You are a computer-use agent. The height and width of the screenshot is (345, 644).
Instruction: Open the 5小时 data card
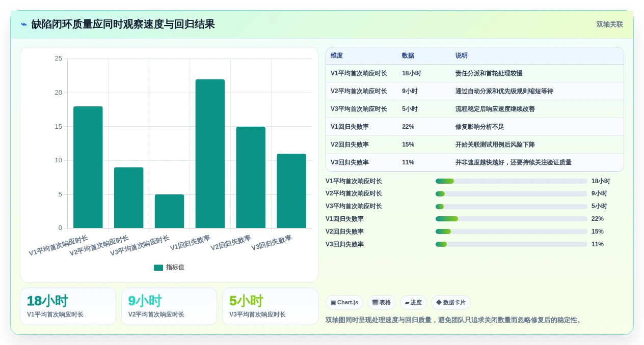(270, 306)
